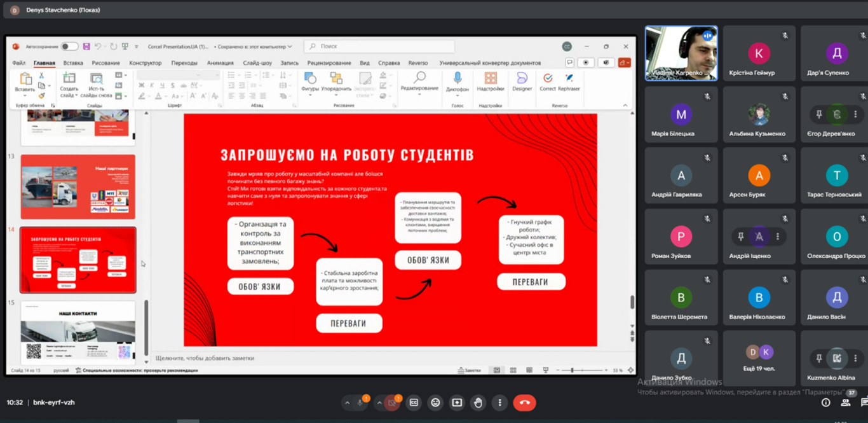Screen dimensions: 868x423
Task: Click the Undo arrow in the title bar
Action: pyautogui.click(x=98, y=46)
